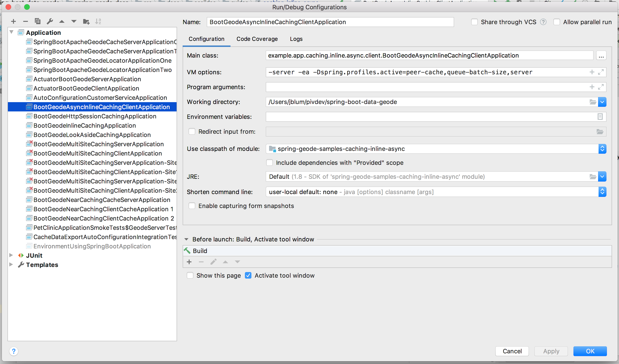
Task: Select AutoConfigurationCustomerServiceApplication configuration
Action: point(92,98)
